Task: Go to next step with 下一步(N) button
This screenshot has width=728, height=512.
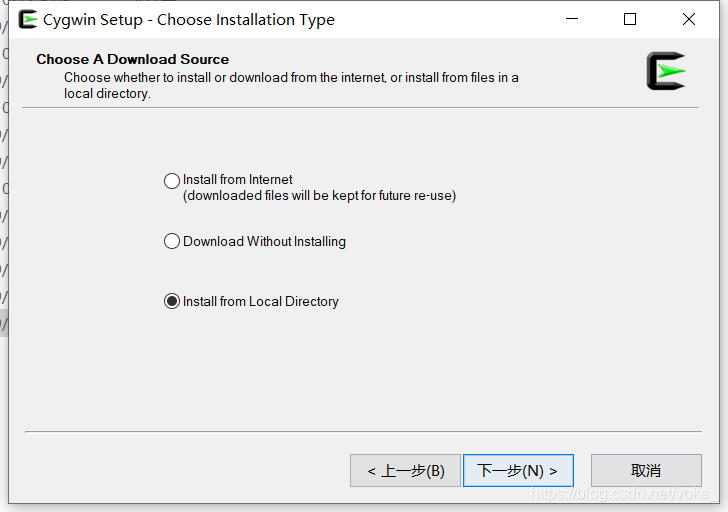Action: [x=518, y=471]
